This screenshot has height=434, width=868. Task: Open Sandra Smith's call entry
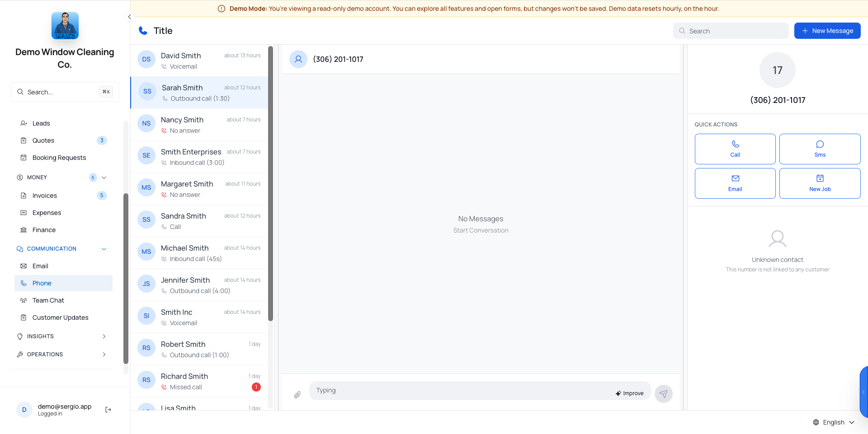point(199,221)
